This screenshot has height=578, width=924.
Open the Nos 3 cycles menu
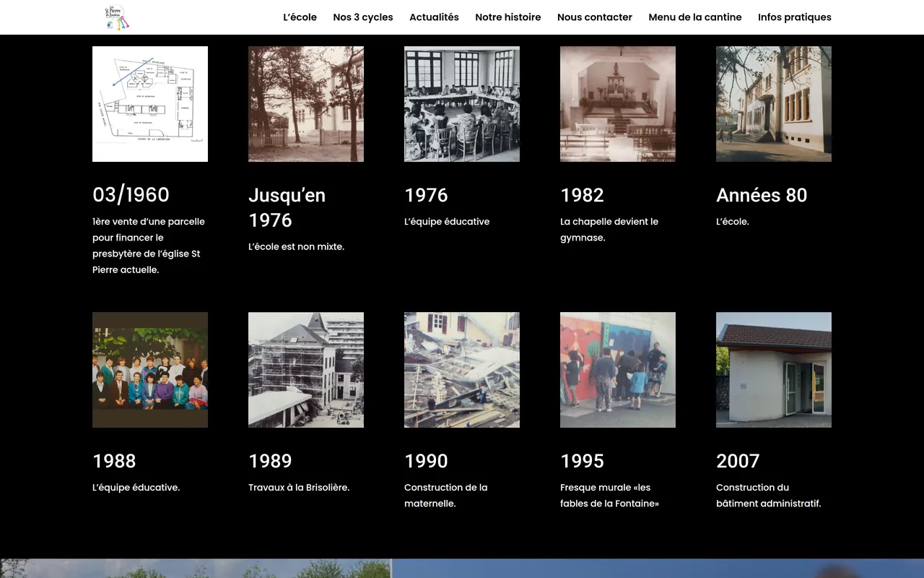pos(363,17)
